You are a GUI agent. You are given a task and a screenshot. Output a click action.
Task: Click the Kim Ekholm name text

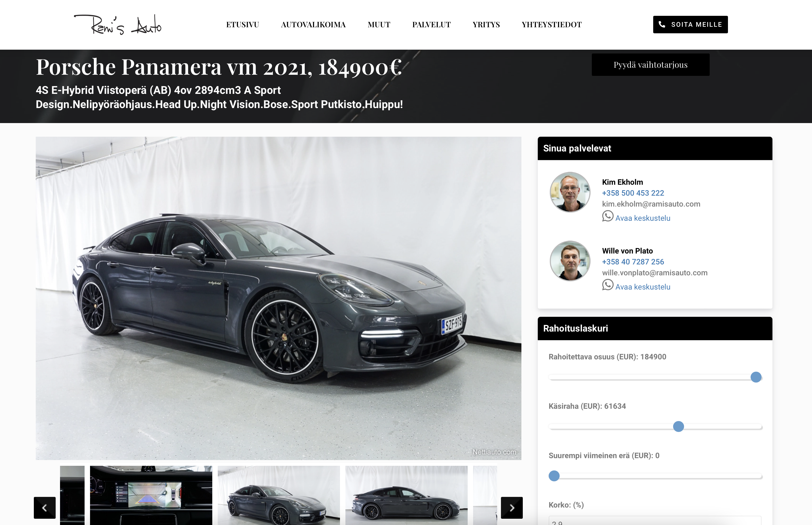click(x=622, y=182)
